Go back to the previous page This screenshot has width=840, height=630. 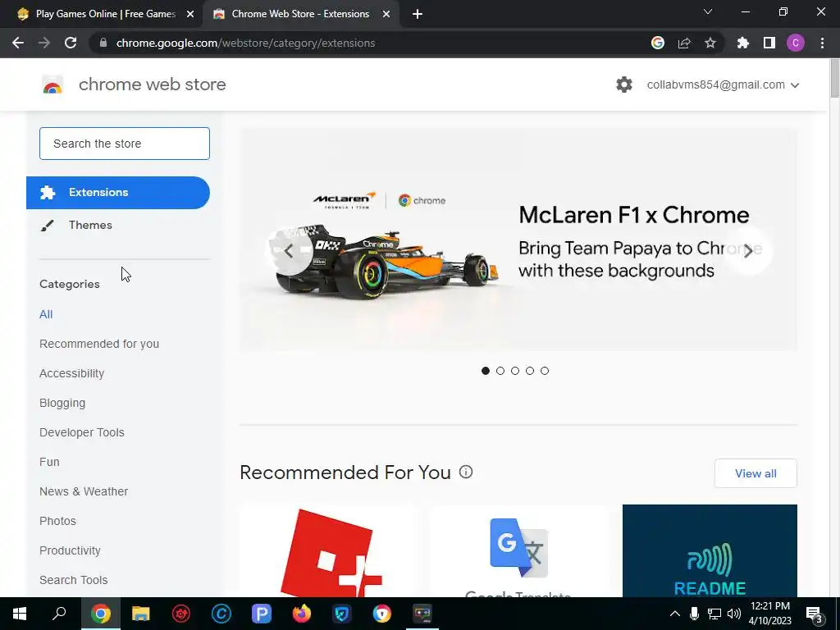18,43
